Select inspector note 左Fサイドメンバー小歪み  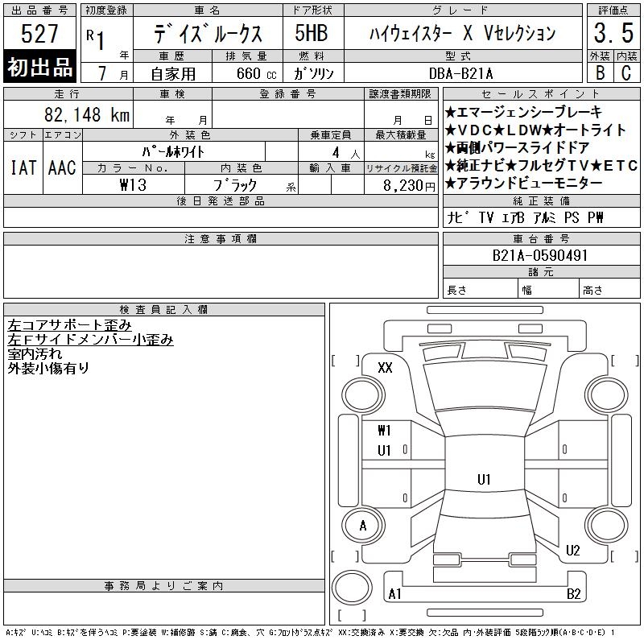[x=90, y=340]
